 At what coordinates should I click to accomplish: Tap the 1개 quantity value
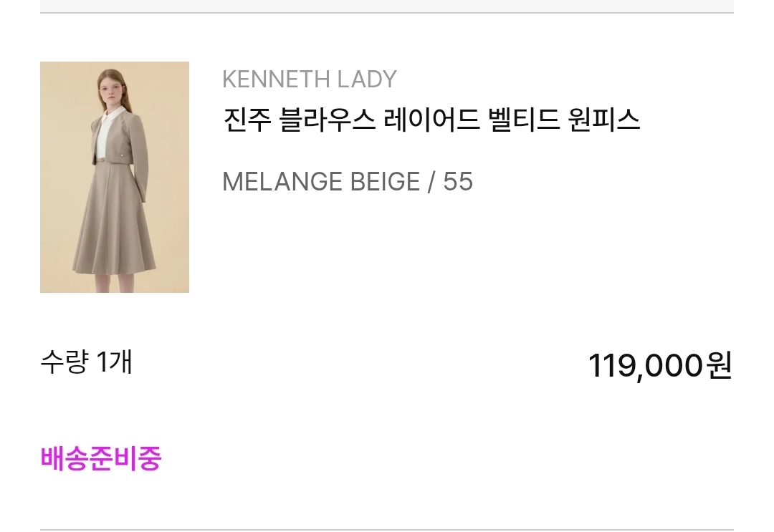point(114,362)
